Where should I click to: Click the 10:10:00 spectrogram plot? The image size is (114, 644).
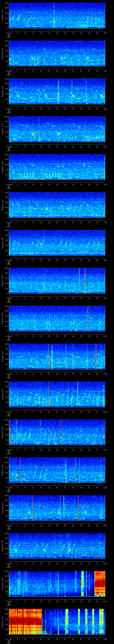click(x=57, y=356)
